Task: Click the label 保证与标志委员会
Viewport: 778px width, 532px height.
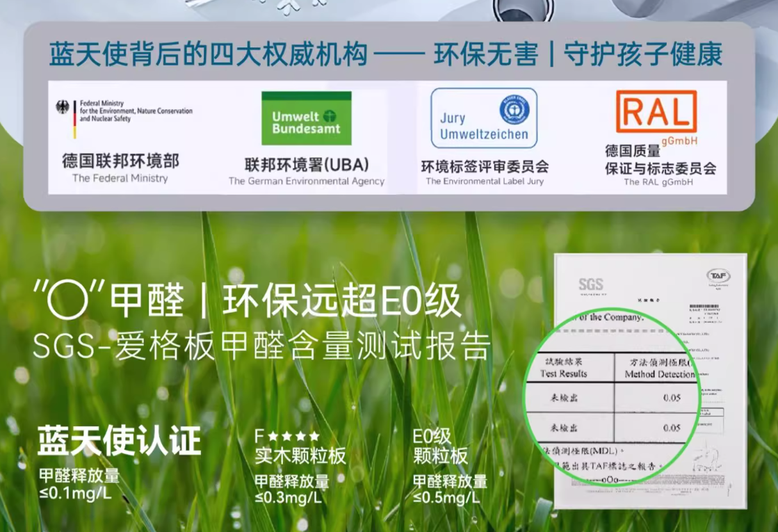Action: coord(661,169)
